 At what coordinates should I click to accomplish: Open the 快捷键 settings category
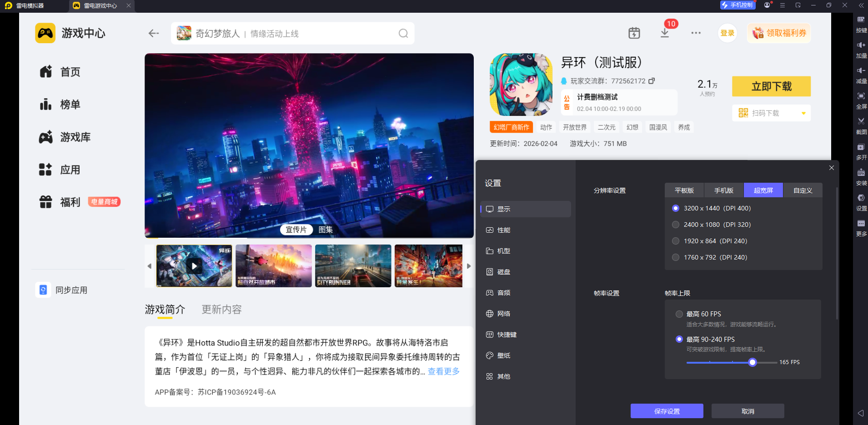(526, 335)
